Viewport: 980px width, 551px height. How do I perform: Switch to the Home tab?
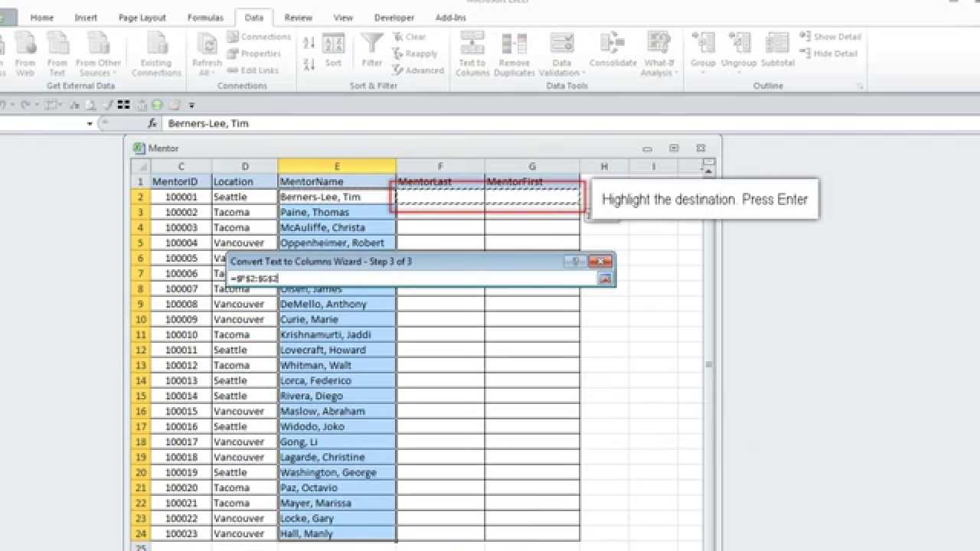click(x=42, y=18)
